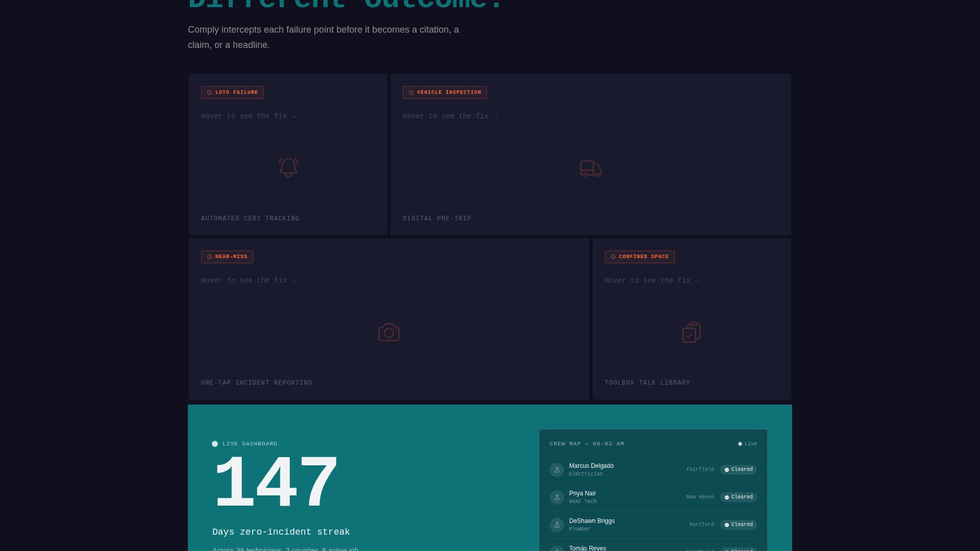Click the LOTO FAILURE badge
This screenshot has width=980, height=551.
pos(232,92)
